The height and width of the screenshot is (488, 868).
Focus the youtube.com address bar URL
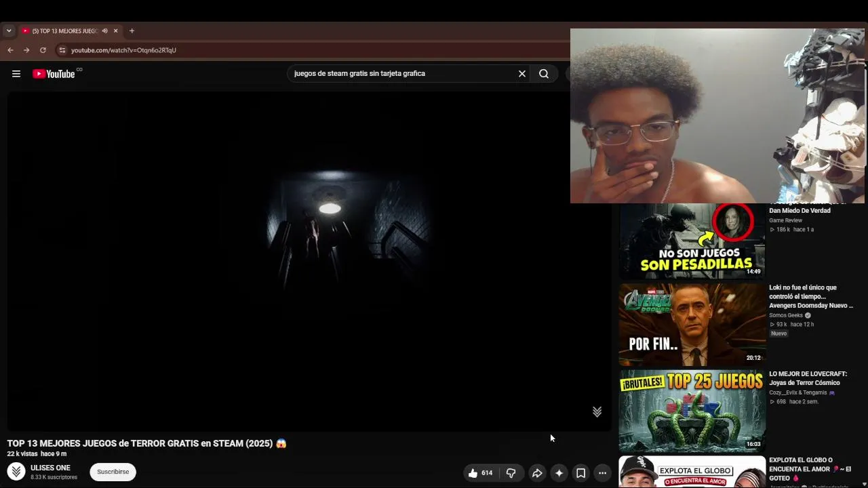click(x=123, y=50)
